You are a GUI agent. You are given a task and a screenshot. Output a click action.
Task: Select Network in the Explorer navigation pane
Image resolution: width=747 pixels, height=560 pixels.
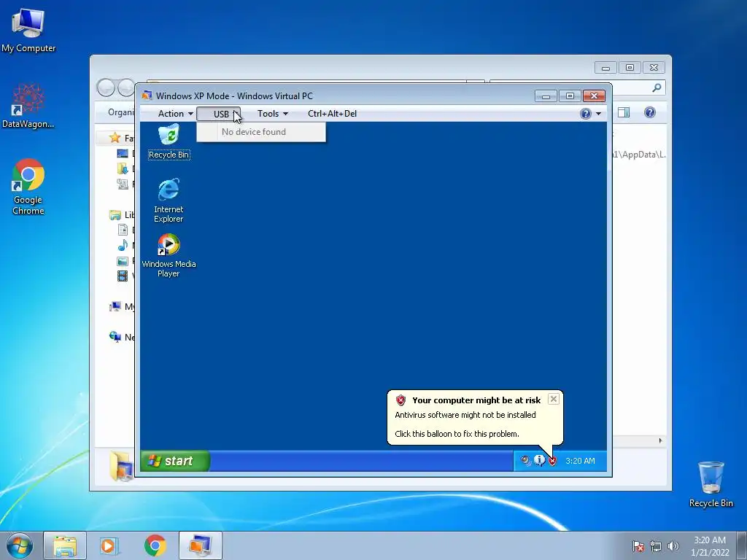click(115, 337)
